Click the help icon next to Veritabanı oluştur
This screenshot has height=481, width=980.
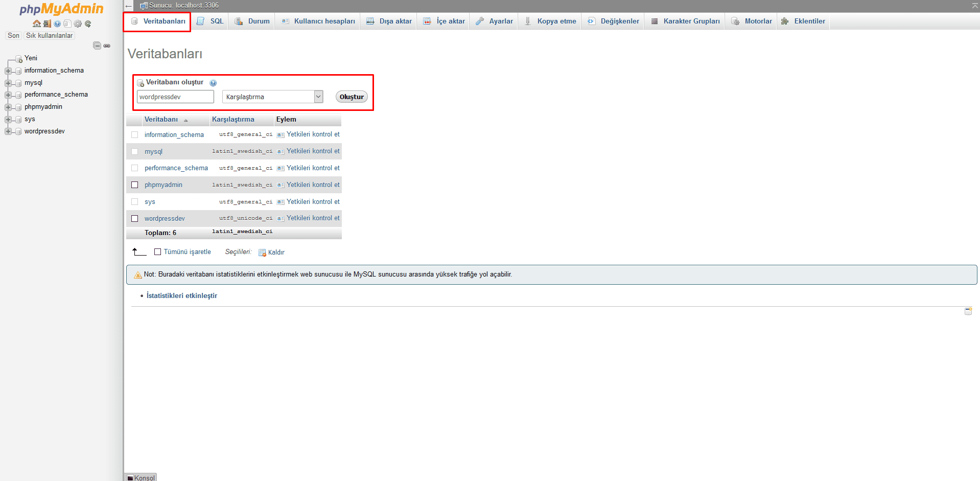click(x=213, y=83)
